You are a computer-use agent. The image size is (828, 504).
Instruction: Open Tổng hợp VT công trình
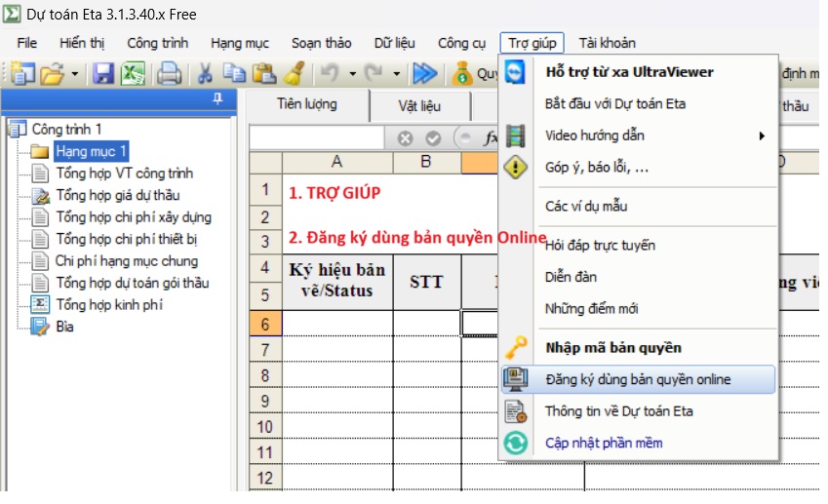[x=125, y=174]
